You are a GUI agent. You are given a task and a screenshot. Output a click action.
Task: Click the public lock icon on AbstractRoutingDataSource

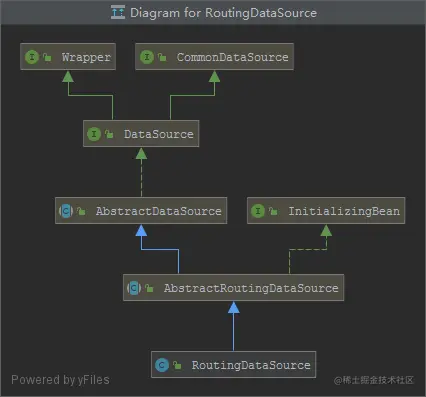pos(149,288)
